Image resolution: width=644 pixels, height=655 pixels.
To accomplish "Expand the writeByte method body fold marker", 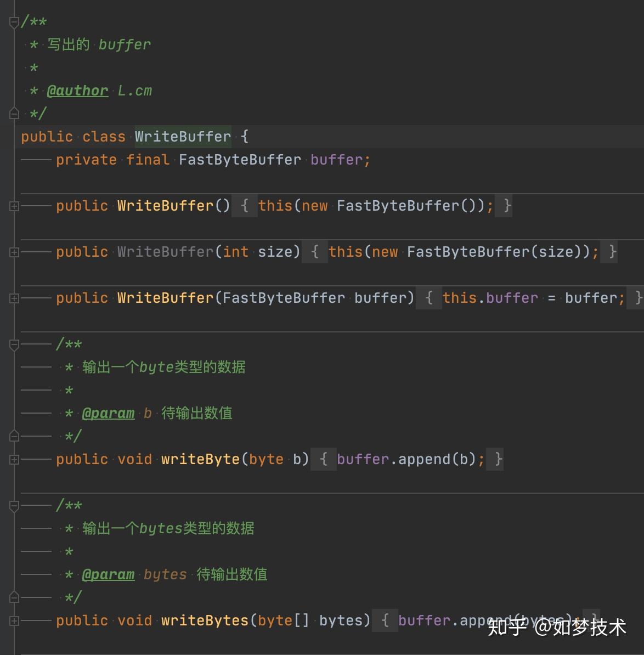I will 14,459.
